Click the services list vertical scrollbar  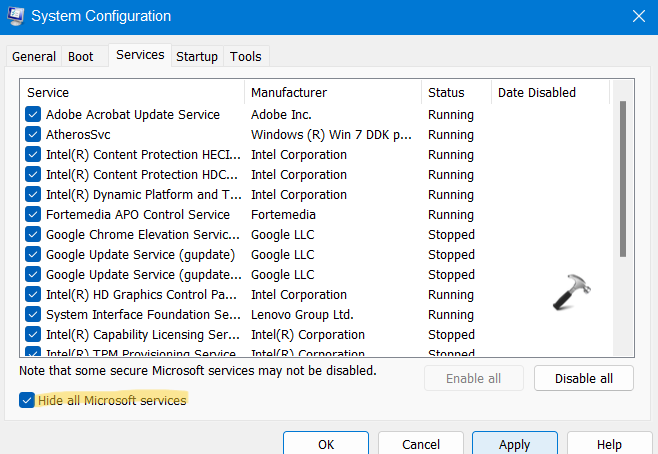(624, 180)
